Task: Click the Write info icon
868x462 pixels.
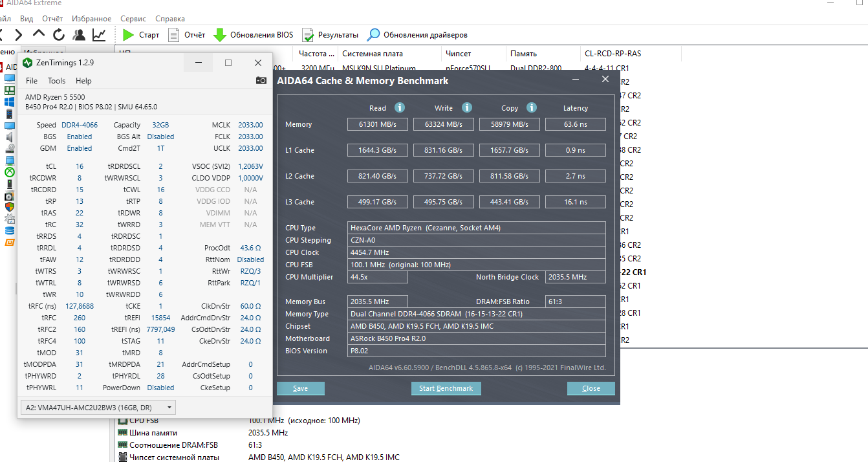Action: (x=467, y=107)
